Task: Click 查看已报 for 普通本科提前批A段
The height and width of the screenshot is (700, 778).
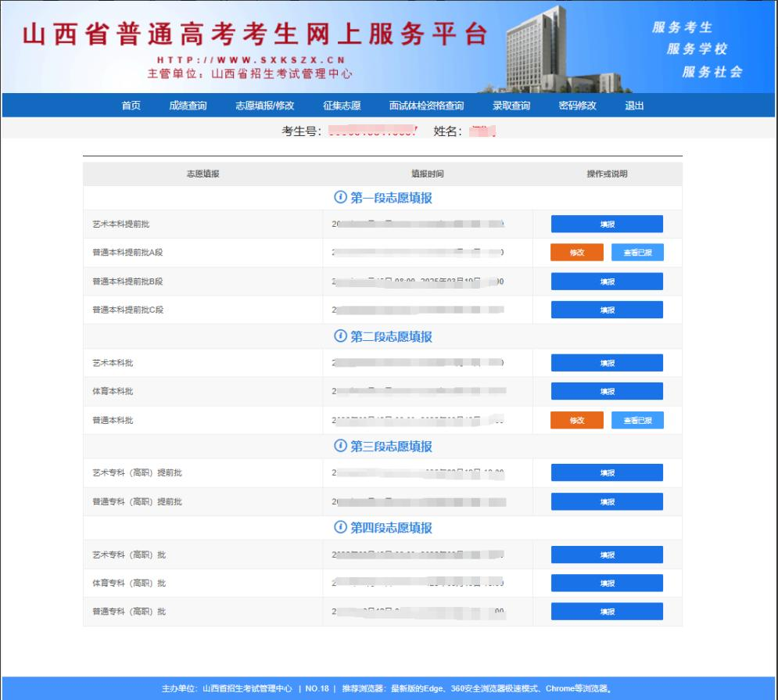Action: point(638,252)
